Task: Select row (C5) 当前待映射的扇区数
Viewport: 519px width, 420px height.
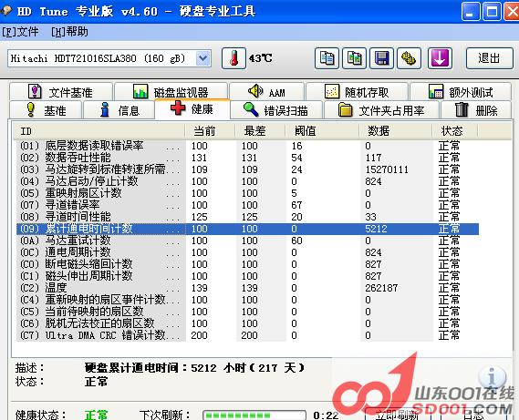Action: tap(247, 312)
